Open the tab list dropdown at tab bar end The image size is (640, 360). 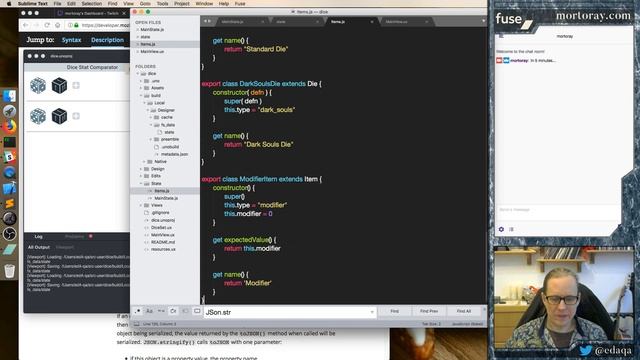tap(484, 21)
